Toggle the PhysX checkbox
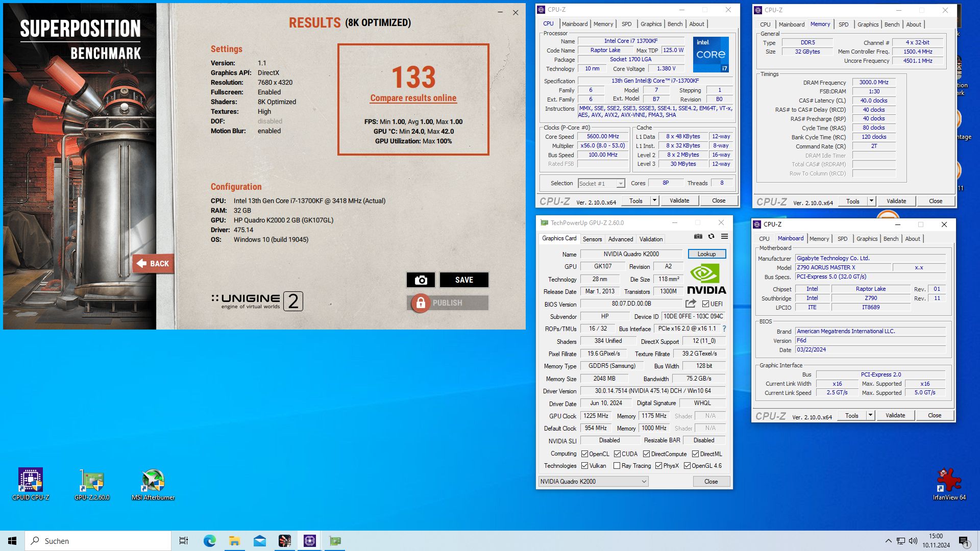This screenshot has width=980, height=551. (659, 465)
